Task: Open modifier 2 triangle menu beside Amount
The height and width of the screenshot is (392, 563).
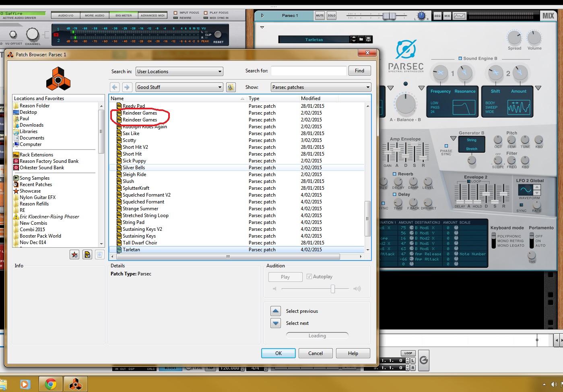Action: (538, 88)
